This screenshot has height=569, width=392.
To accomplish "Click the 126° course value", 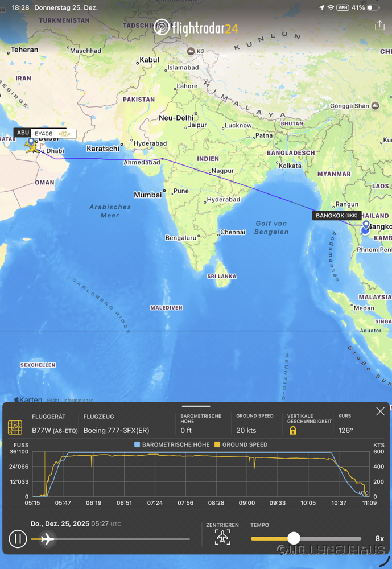I will [x=345, y=431].
